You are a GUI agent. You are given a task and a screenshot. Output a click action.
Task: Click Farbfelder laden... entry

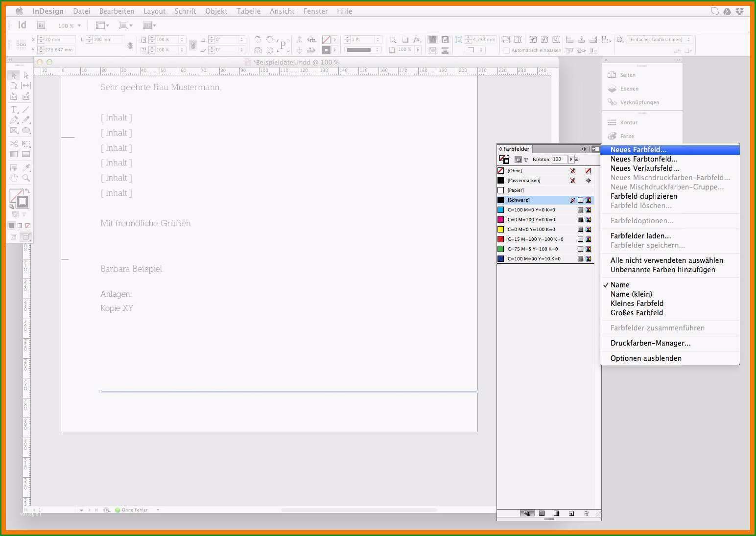[670, 236]
